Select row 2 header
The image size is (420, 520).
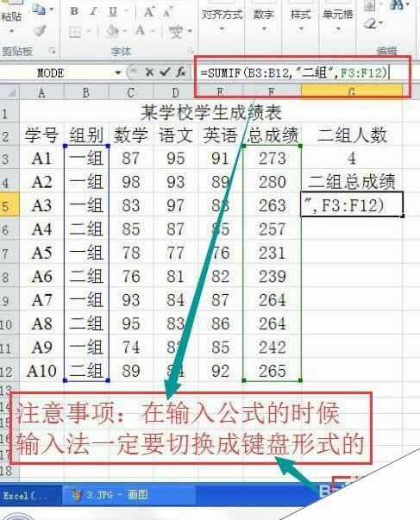coord(9,135)
